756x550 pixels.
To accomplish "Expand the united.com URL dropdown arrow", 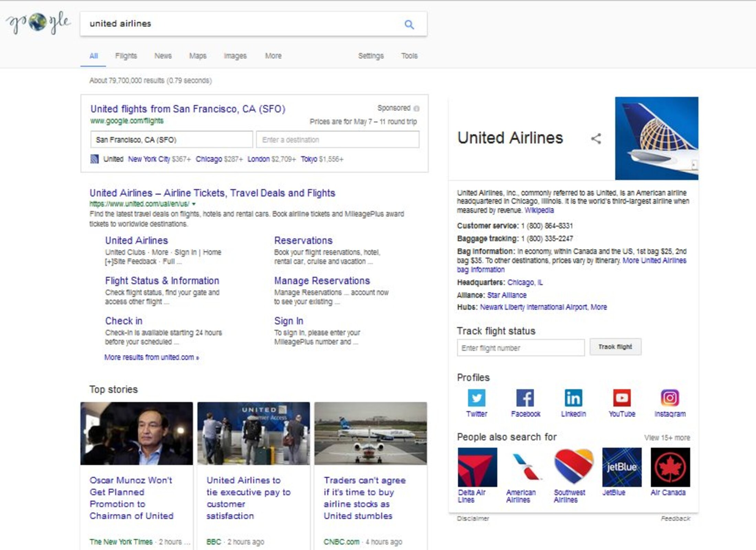I will click(x=194, y=204).
